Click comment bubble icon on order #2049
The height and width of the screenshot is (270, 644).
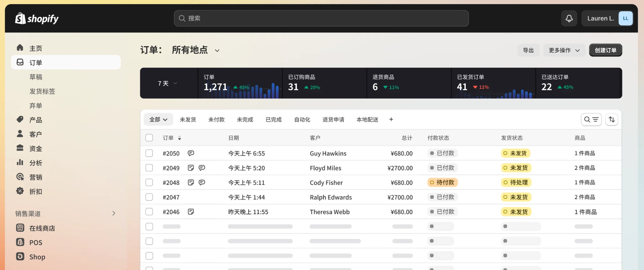pyautogui.click(x=202, y=168)
